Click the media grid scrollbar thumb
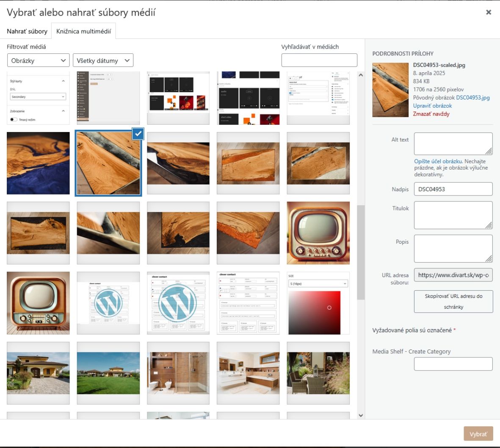Screen dimensions: 500x448 [x=361, y=252]
